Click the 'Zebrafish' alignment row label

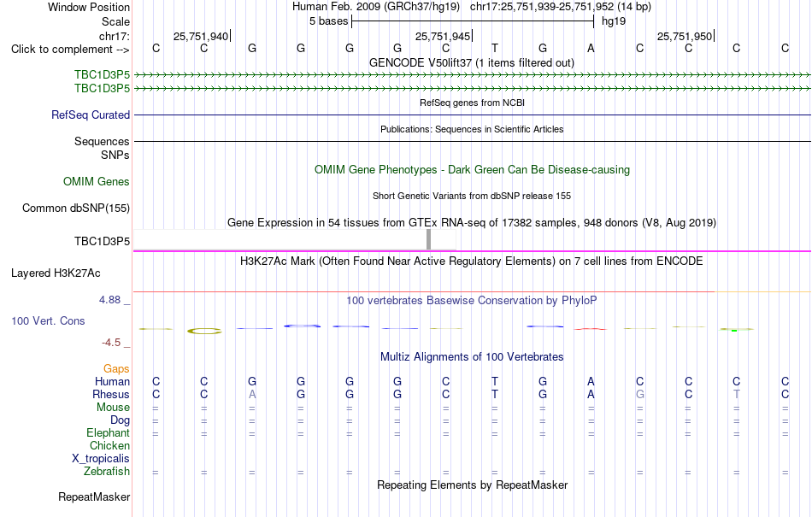point(107,472)
